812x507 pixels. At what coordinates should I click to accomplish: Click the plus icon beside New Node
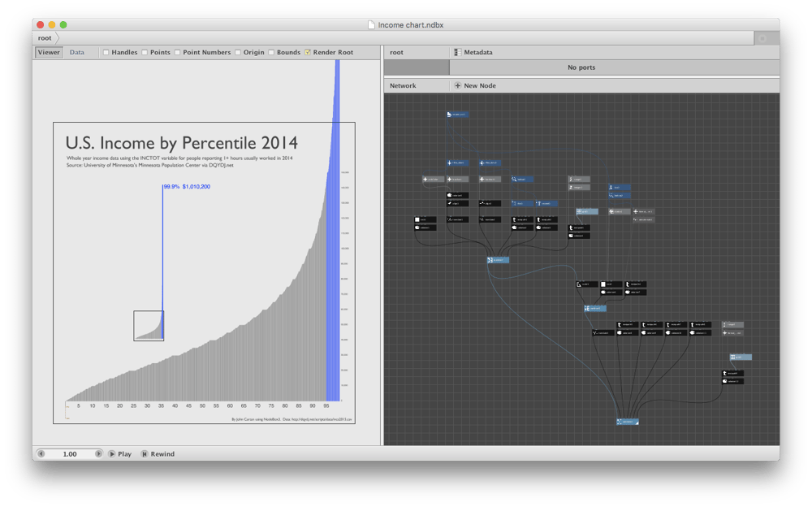[457, 85]
